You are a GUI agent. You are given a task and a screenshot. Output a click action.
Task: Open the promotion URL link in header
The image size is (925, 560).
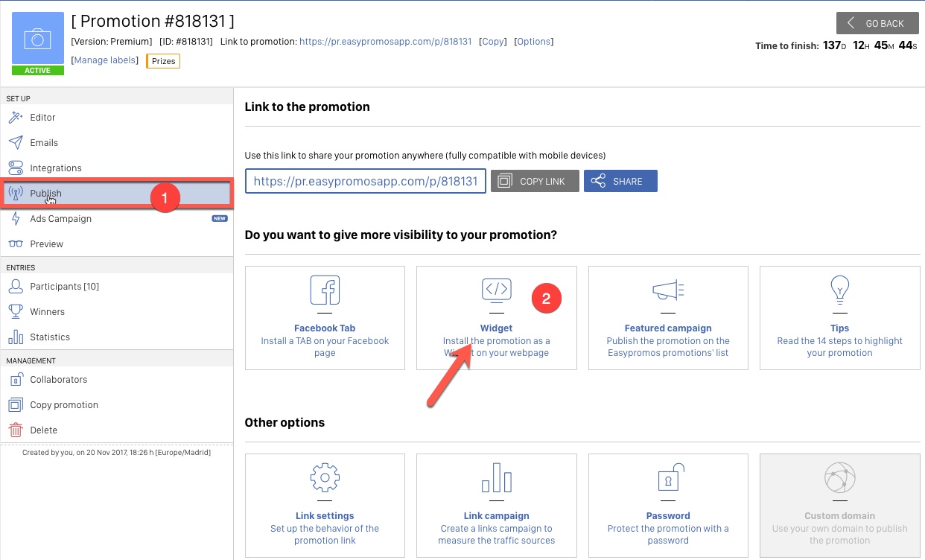point(386,42)
